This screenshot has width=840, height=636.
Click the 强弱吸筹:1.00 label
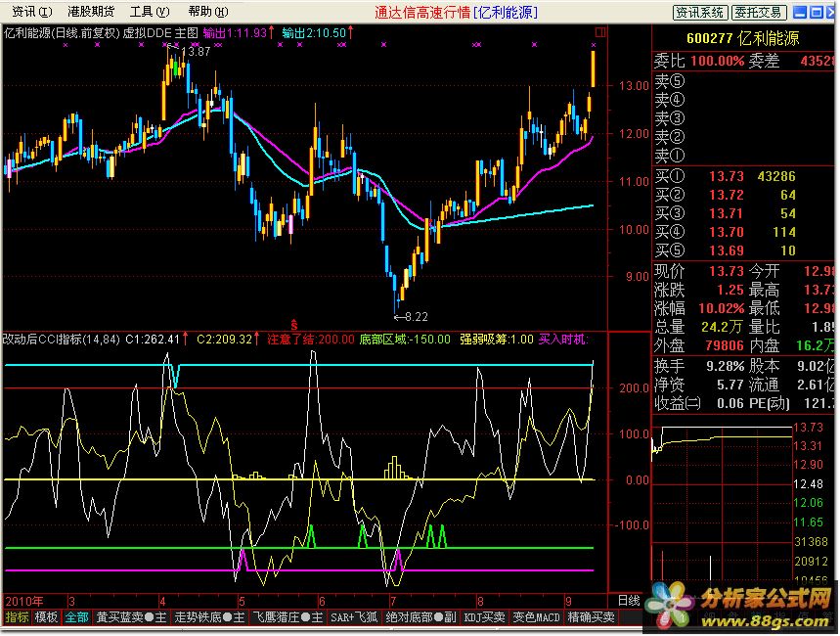click(x=497, y=340)
